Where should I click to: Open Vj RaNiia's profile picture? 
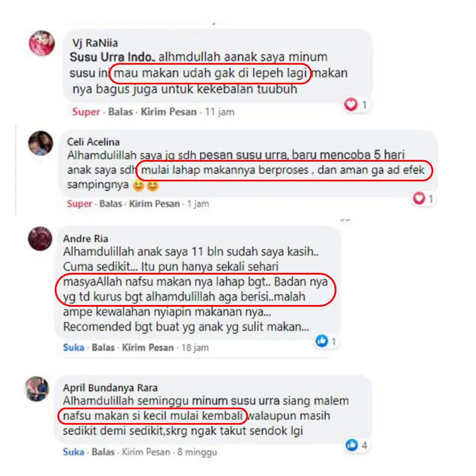[x=41, y=43]
